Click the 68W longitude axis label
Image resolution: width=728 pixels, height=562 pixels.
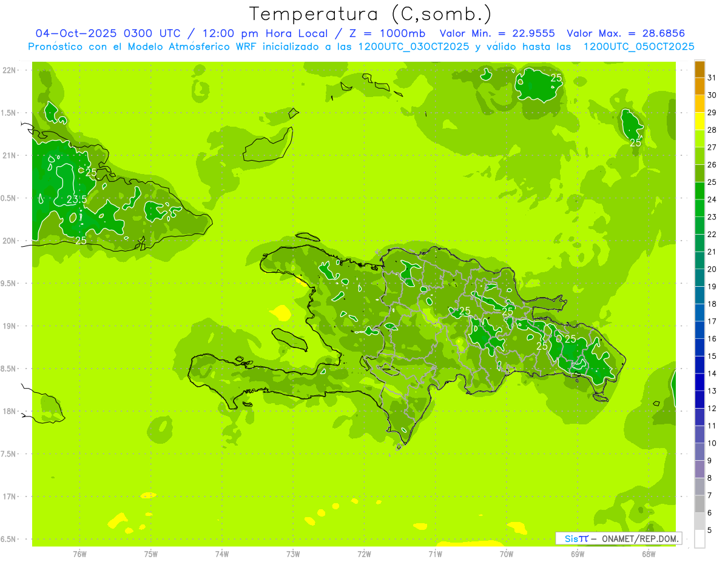tap(648, 554)
